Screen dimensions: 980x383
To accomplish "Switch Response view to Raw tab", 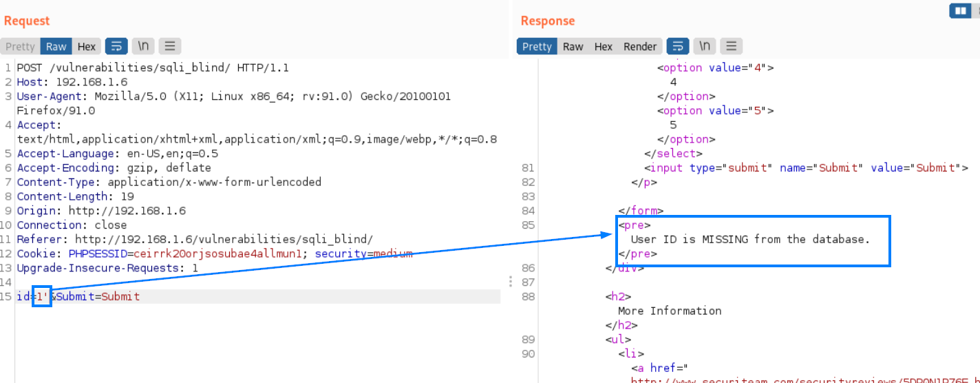I will (573, 46).
